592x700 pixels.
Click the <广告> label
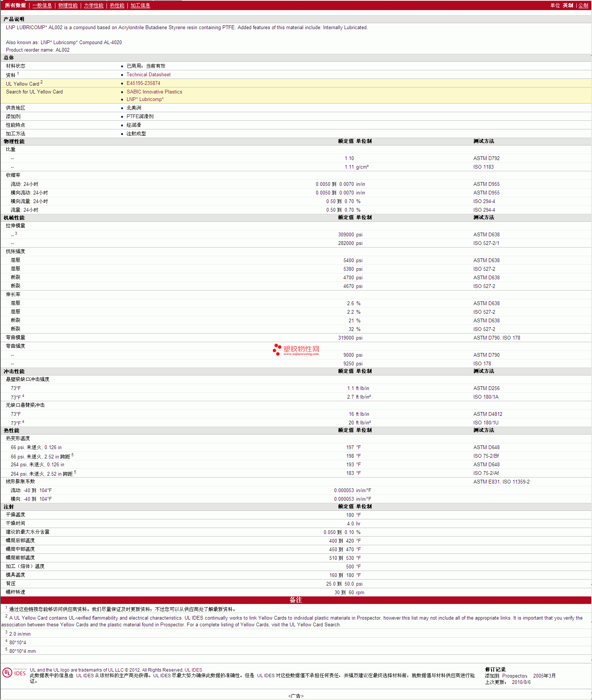pyautogui.click(x=296, y=696)
